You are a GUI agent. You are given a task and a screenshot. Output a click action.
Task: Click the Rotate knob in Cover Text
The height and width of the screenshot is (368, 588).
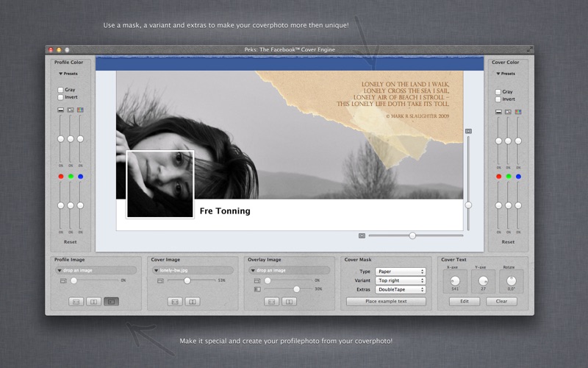pos(511,280)
